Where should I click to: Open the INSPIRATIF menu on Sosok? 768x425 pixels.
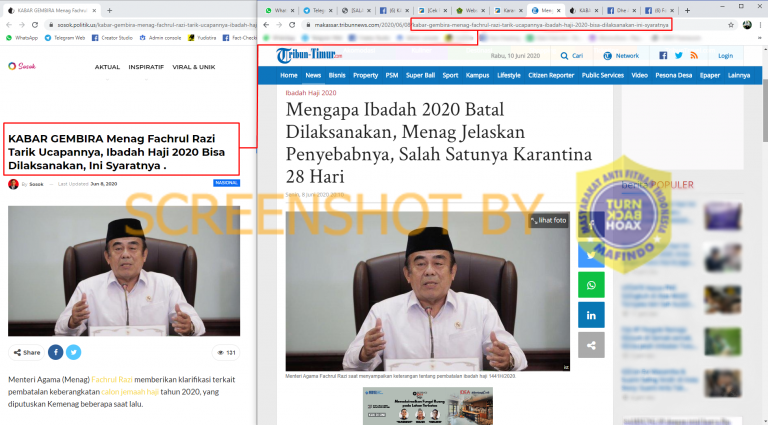coord(146,67)
